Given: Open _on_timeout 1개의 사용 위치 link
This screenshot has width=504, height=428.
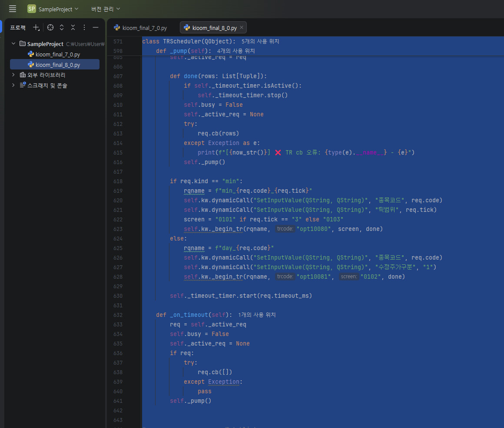Looking at the screenshot, I should 257,315.
